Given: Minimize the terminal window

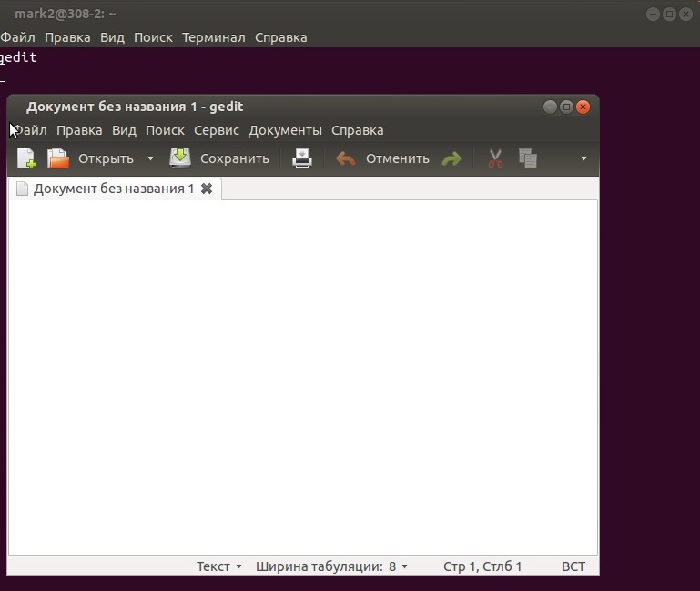Looking at the screenshot, I should [653, 15].
